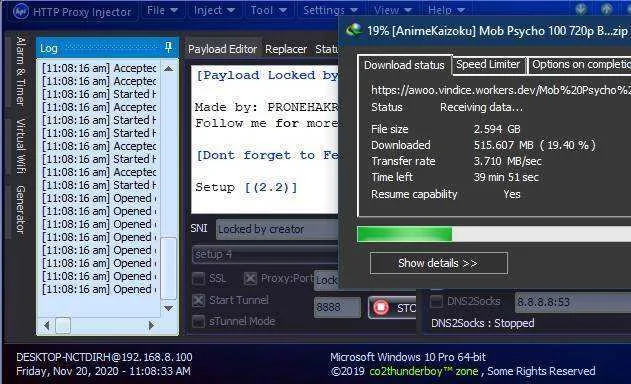Screen dimensions: 631x384
Task: Click the Log panel title header
Action: 107,48
